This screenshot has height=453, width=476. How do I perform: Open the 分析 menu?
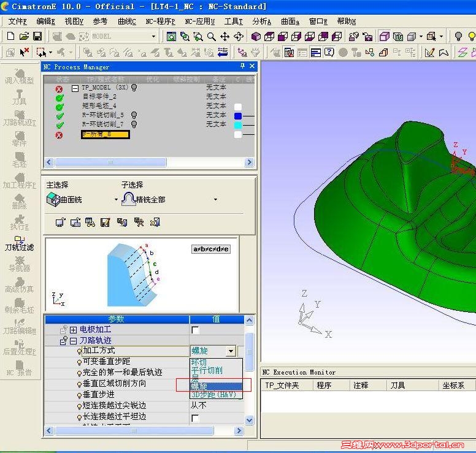pos(262,21)
